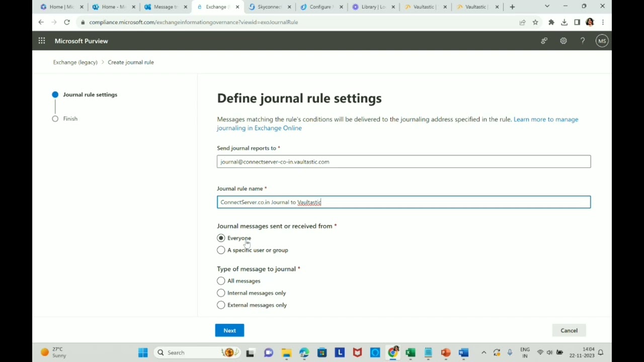Open Excel from the taskbar
This screenshot has height=362, width=644.
[x=411, y=352]
